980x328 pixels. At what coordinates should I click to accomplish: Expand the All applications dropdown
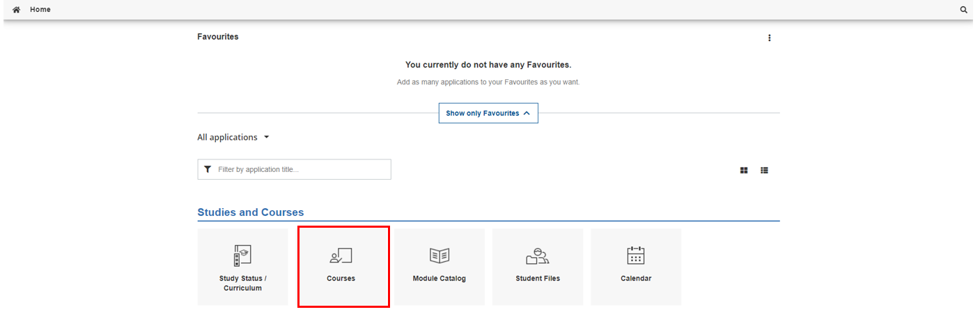tap(233, 137)
